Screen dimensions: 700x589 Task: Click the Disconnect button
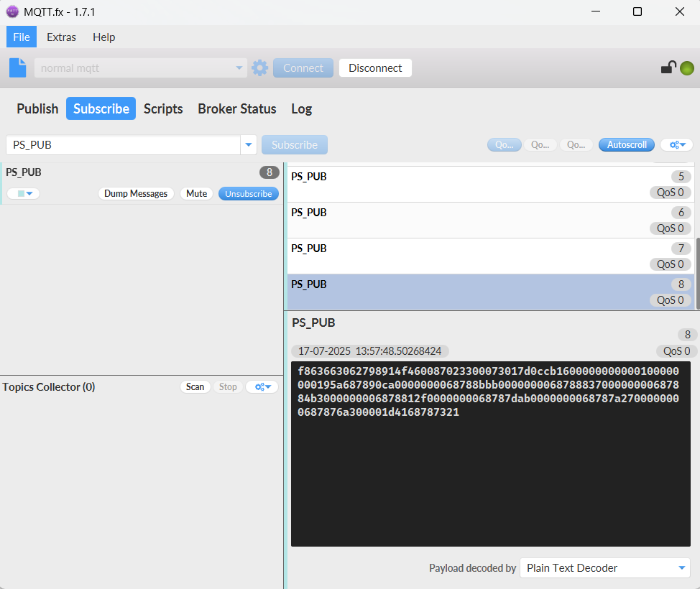(375, 68)
